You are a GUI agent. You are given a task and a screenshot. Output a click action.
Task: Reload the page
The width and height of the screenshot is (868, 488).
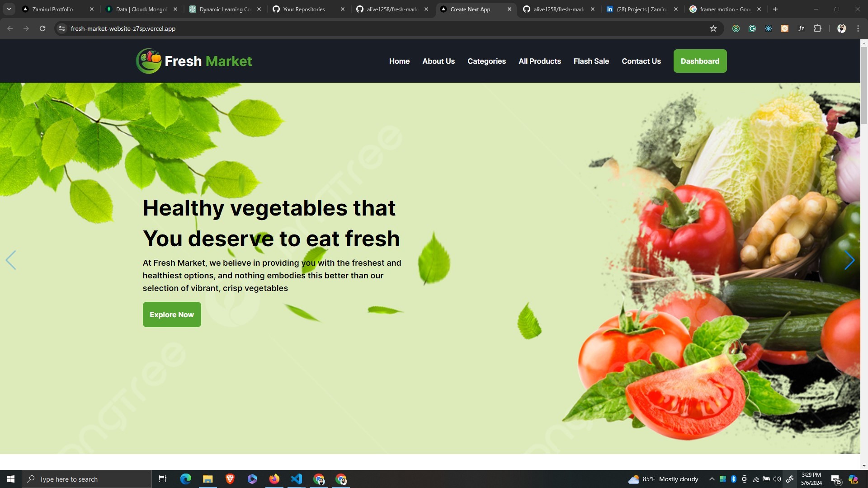(42, 28)
